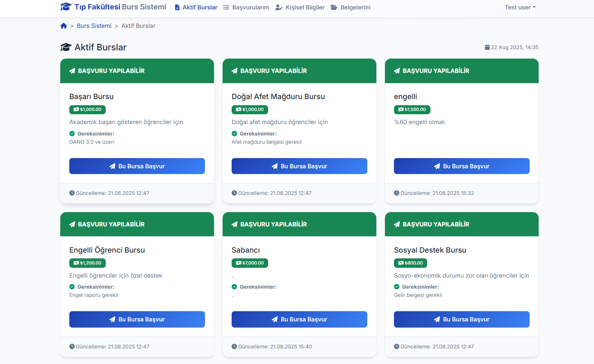
Task: Click paper plane icon in Sosyal Destek Bursu header
Action: [x=397, y=224]
